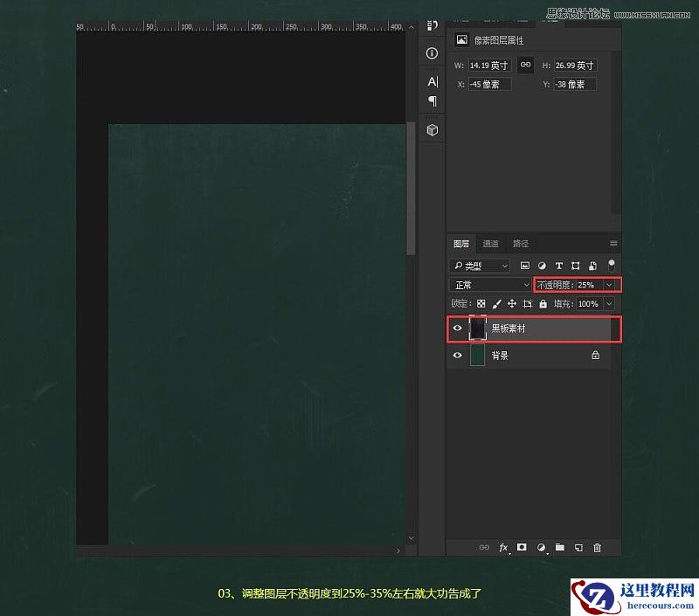The image size is (699, 616).
Task: Hide the 背景 layer
Action: click(x=457, y=356)
